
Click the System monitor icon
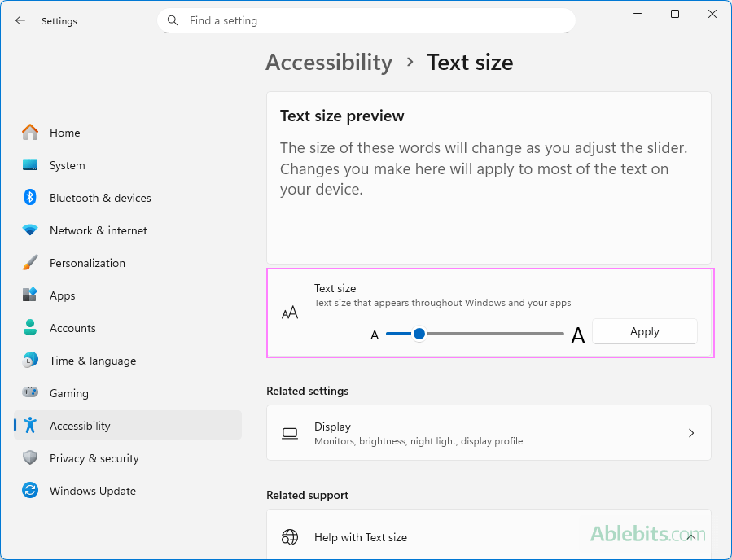30,165
